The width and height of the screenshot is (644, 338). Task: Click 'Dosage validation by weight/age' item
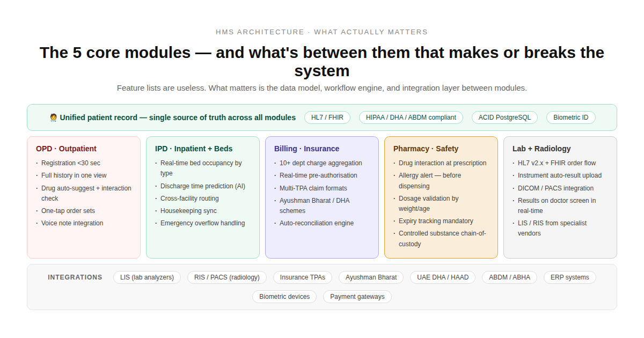click(429, 203)
